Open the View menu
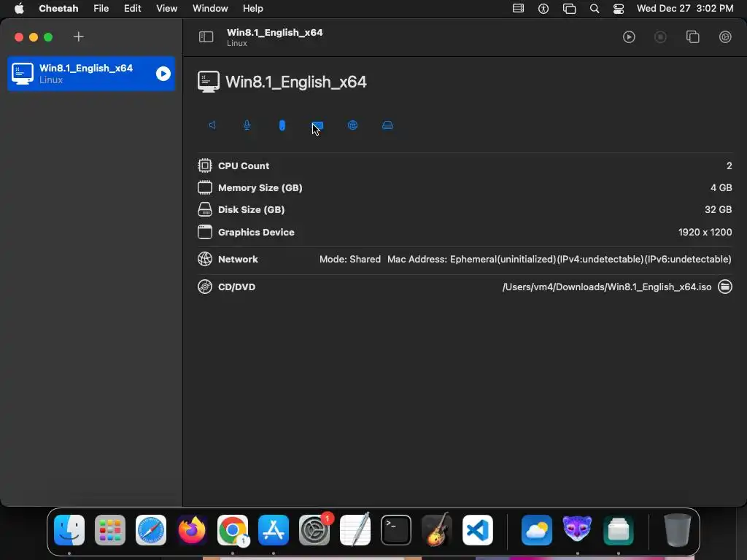The image size is (747, 560). 167,9
